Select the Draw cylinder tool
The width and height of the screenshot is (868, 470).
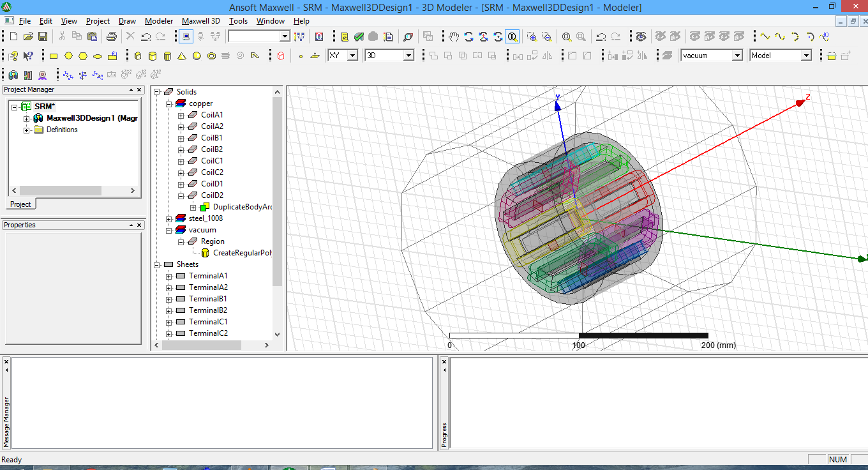click(152, 56)
